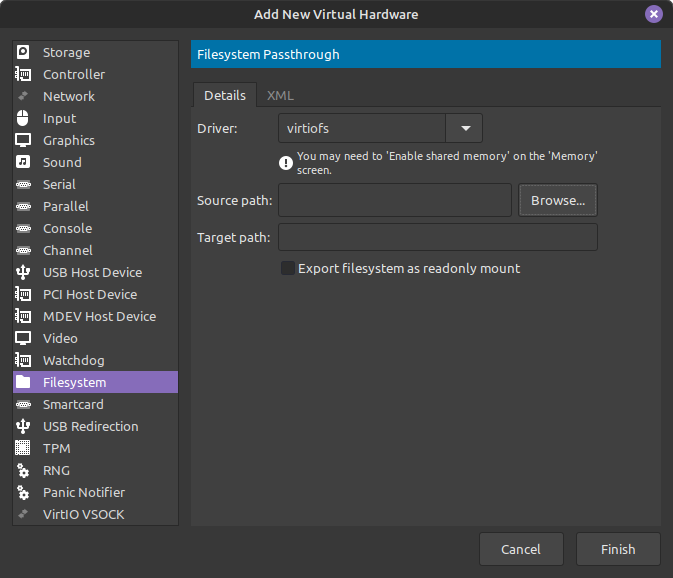Select the RNG gears icon
The height and width of the screenshot is (578, 673).
click(x=23, y=470)
